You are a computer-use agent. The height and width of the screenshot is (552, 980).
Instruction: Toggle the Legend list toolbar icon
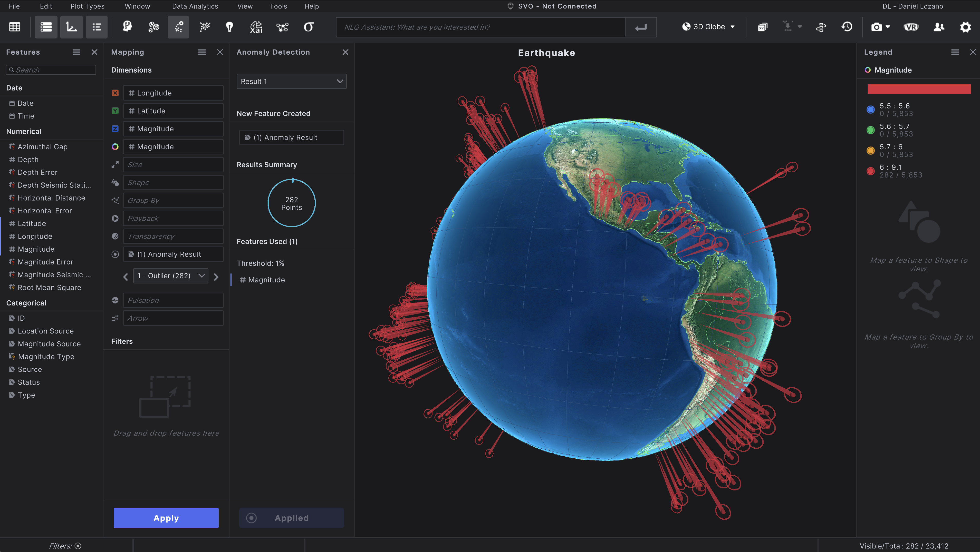click(97, 27)
